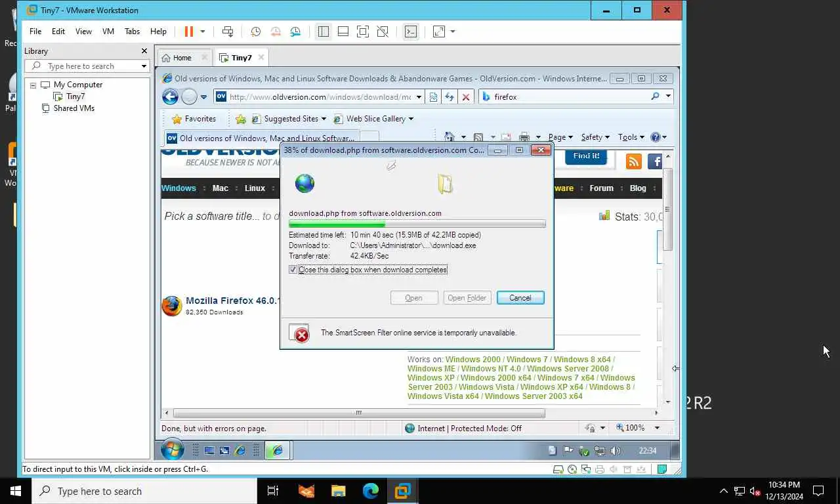Click the guest volume speaker tray icon
The width and height of the screenshot is (840, 504).
(x=615, y=450)
